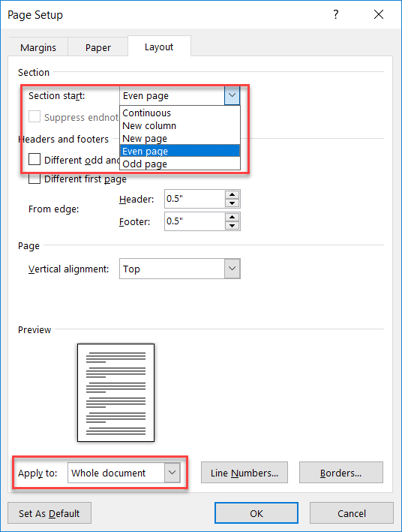Choose New column from the section start list
Viewport: 402px width, 532px height.
(x=180, y=126)
